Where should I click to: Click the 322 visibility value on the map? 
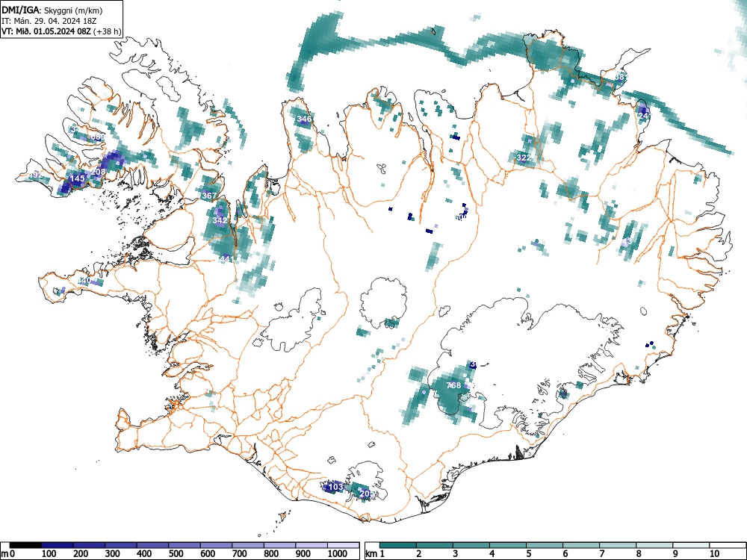pyautogui.click(x=524, y=158)
